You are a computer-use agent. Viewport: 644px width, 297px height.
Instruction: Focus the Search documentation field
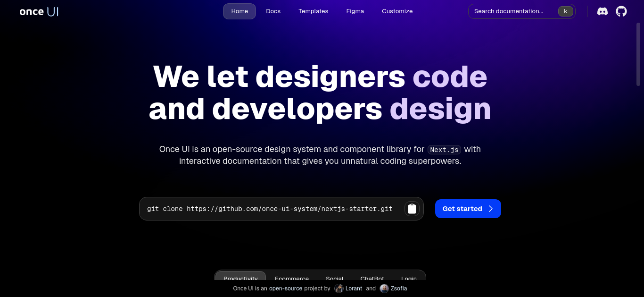click(522, 11)
